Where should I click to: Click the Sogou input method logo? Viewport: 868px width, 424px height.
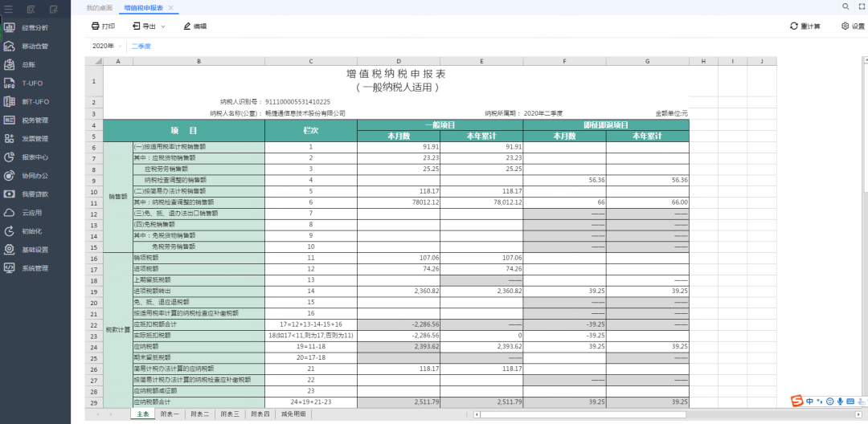click(x=796, y=401)
